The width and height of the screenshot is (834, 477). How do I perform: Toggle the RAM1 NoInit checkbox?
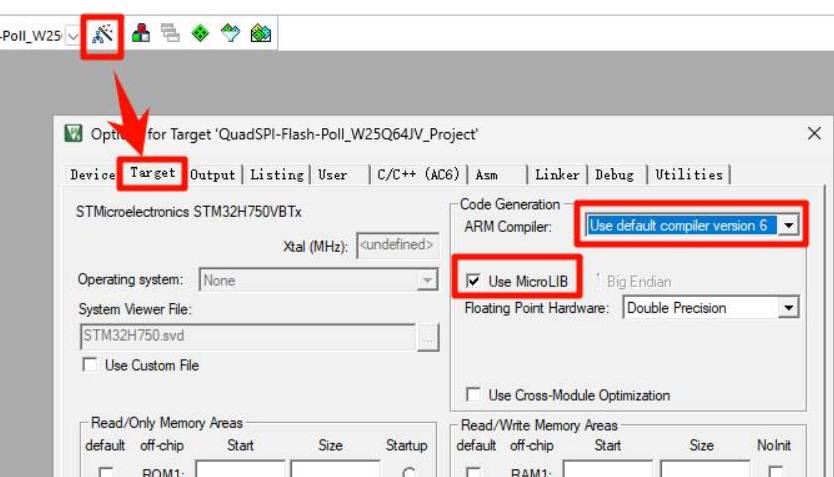775,472
